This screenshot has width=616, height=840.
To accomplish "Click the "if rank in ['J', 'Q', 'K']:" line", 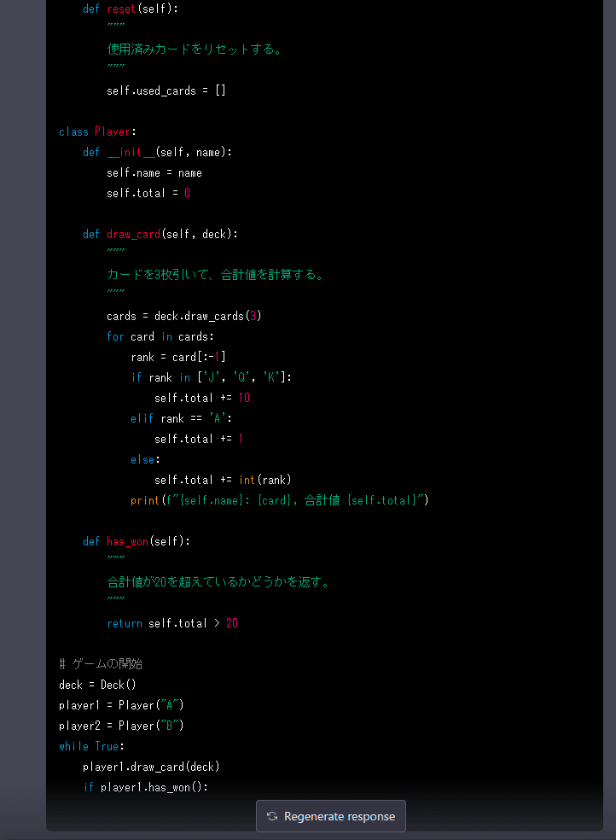I will [x=212, y=377].
